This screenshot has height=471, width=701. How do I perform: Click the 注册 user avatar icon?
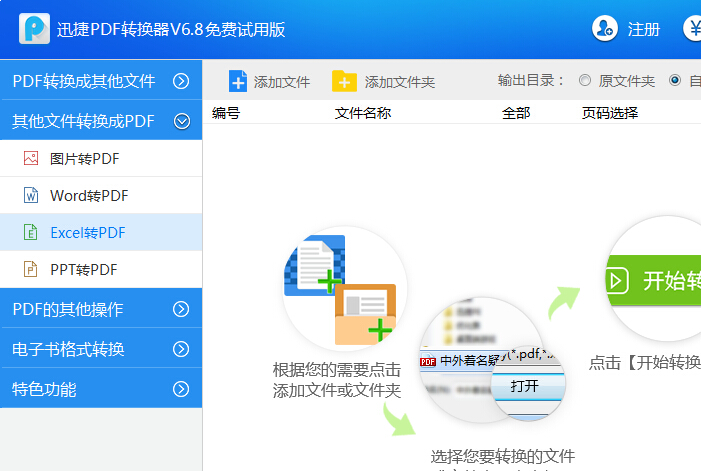tap(604, 29)
